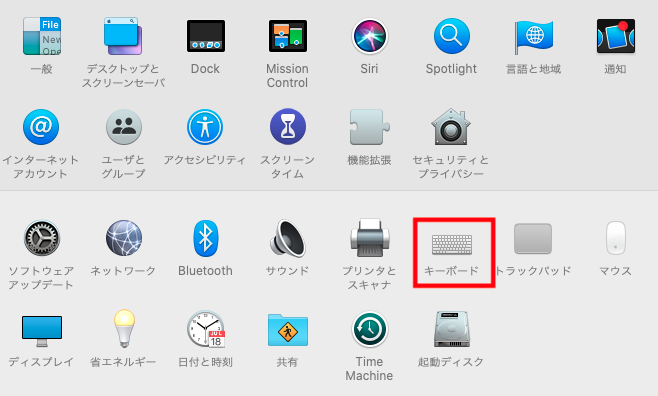
Task: Open 起動ディスク (Startup Disk) pane
Action: click(x=451, y=329)
